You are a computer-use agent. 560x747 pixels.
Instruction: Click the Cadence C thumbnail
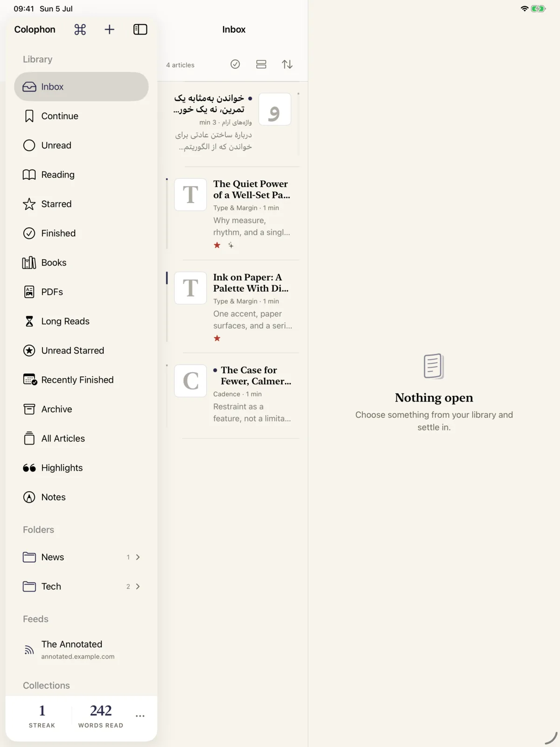pyautogui.click(x=190, y=381)
